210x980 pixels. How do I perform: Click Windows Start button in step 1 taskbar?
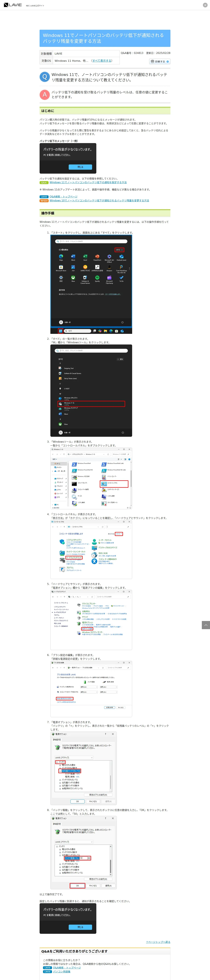click(x=61, y=331)
